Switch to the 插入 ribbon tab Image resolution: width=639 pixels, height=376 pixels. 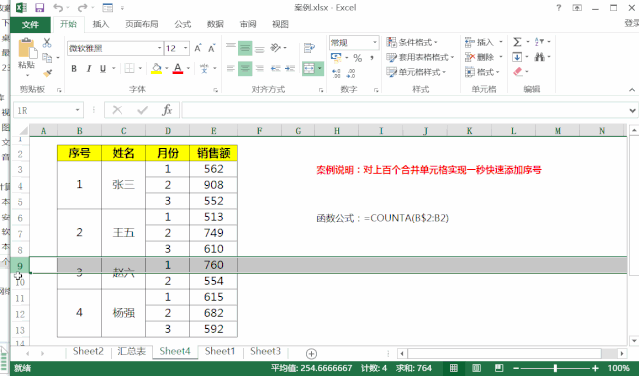point(101,24)
